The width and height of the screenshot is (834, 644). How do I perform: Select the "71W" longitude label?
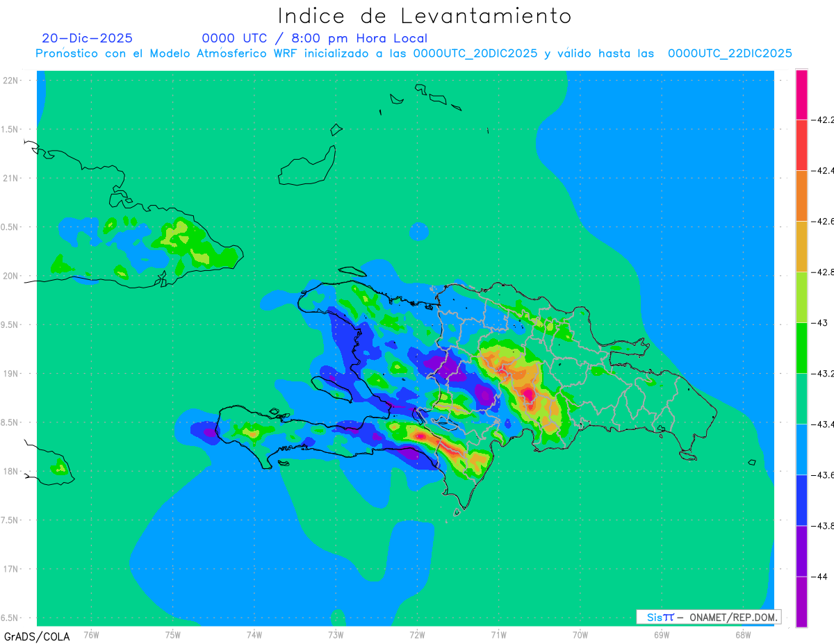[498, 634]
